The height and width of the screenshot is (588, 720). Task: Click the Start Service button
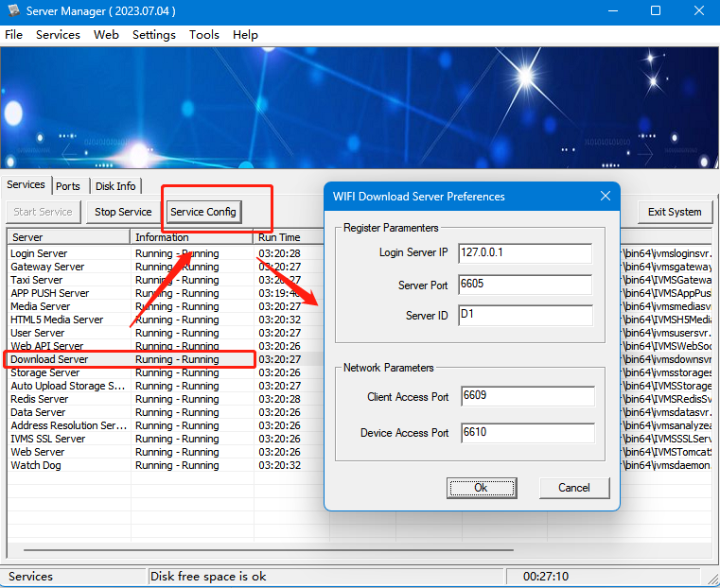[44, 212]
